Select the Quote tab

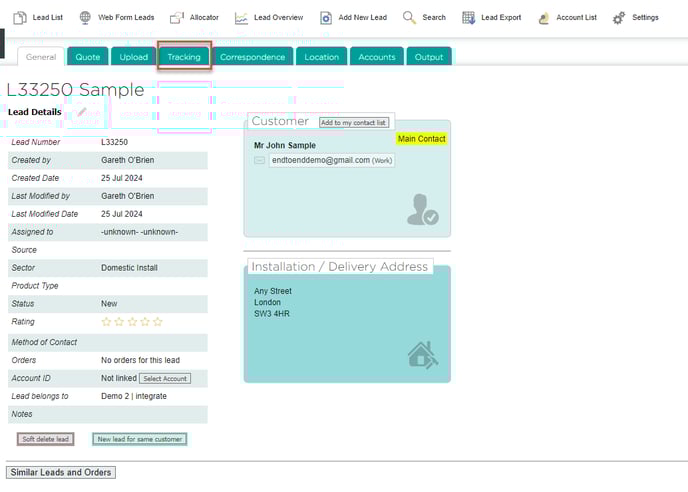(88, 57)
